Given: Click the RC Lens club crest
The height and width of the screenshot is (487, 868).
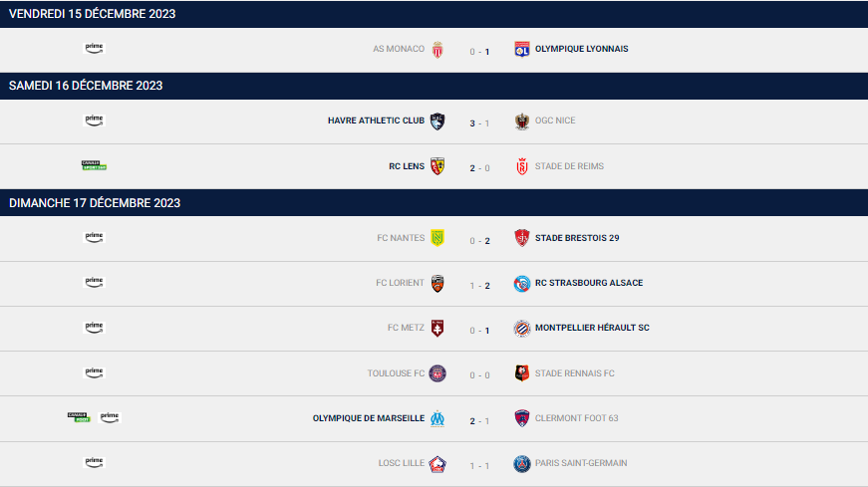Looking at the screenshot, I should (437, 166).
